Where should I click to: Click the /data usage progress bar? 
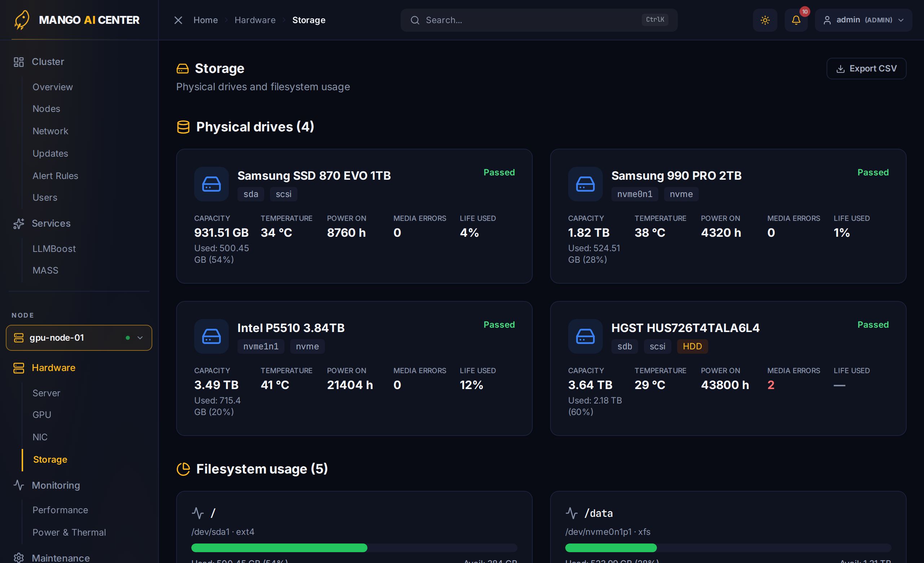coord(728,547)
